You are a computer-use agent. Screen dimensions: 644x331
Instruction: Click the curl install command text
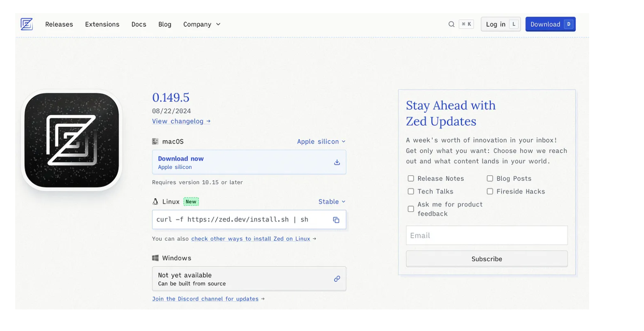[x=232, y=220]
